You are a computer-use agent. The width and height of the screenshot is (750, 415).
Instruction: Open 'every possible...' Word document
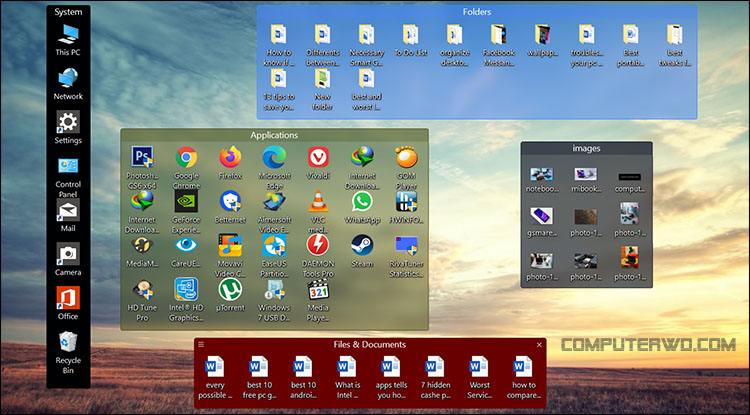[215, 367]
